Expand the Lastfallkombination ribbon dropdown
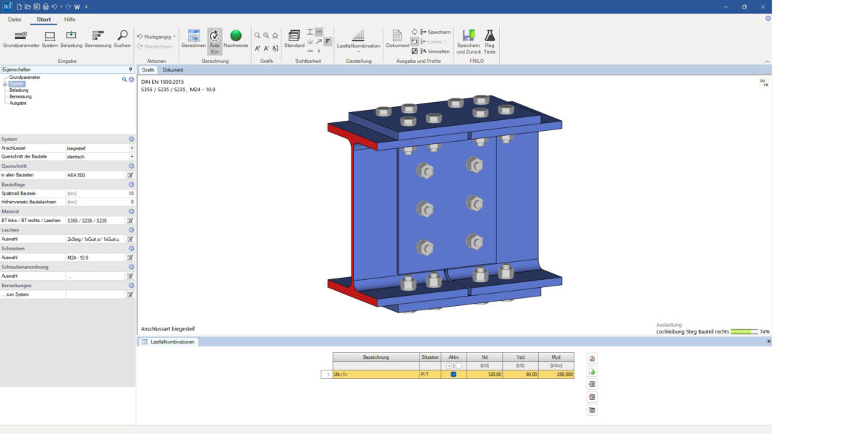 pyautogui.click(x=358, y=51)
